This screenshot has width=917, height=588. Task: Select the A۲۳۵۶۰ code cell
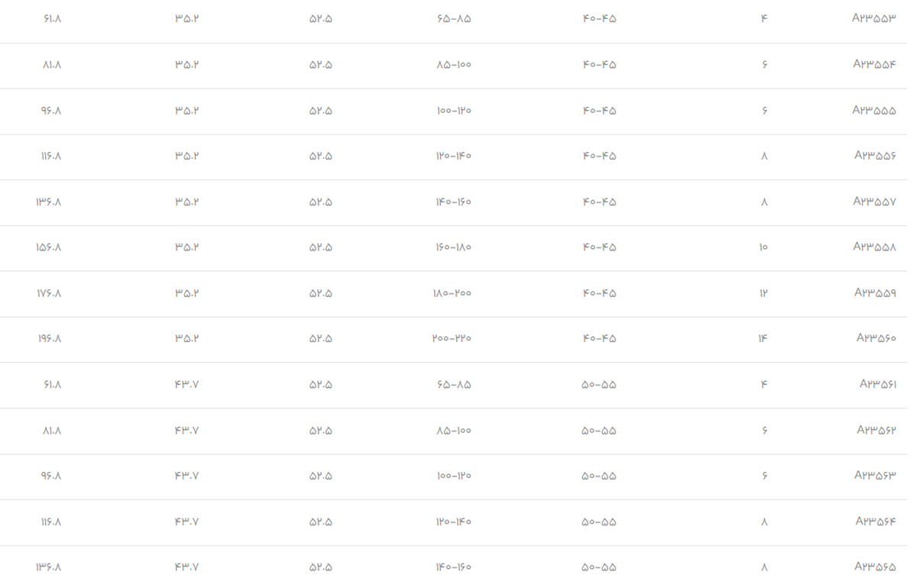(876, 338)
